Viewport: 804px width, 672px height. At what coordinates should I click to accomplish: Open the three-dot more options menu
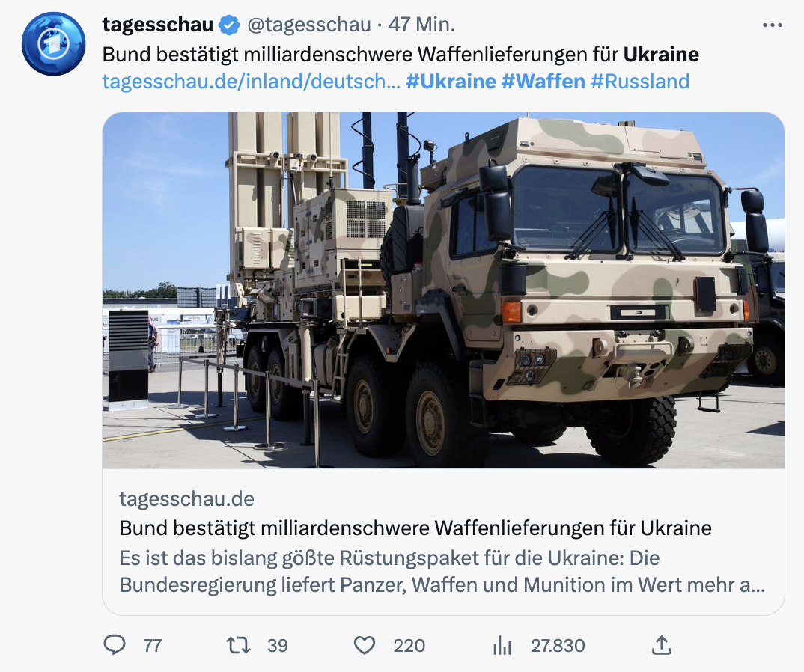[772, 25]
